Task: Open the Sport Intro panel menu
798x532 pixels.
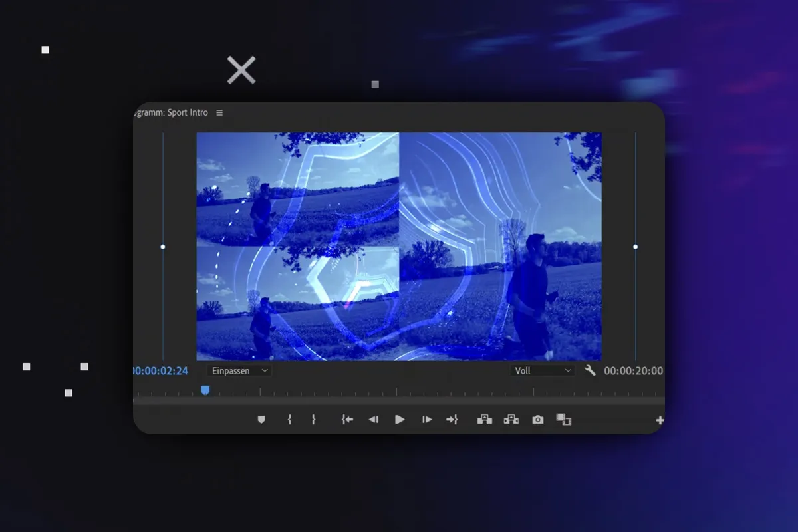Action: pyautogui.click(x=219, y=113)
